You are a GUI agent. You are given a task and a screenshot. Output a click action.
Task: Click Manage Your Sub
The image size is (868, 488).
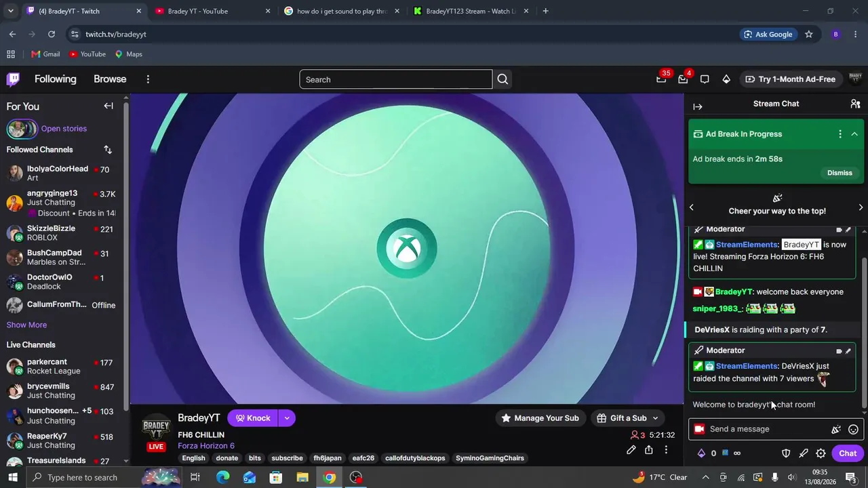[540, 418]
